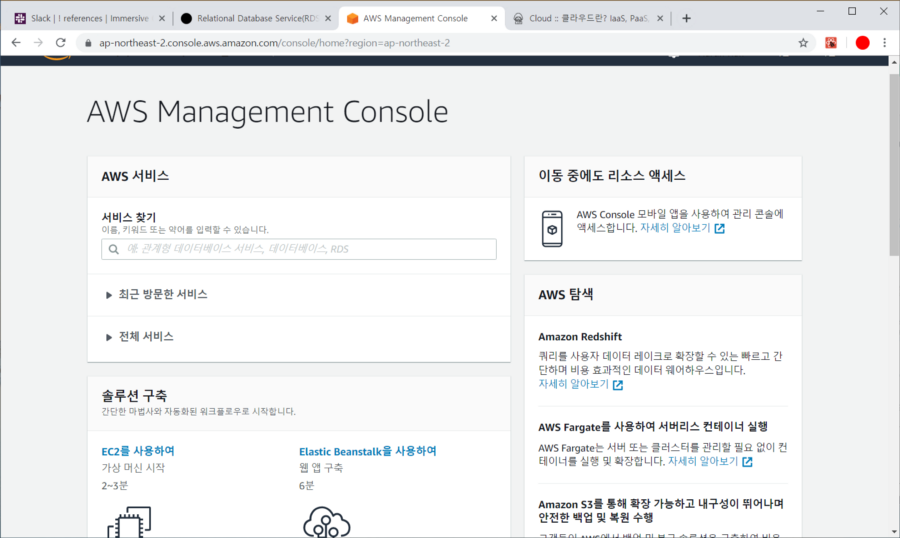Click the 가상 머신 시작 text

click(133, 468)
